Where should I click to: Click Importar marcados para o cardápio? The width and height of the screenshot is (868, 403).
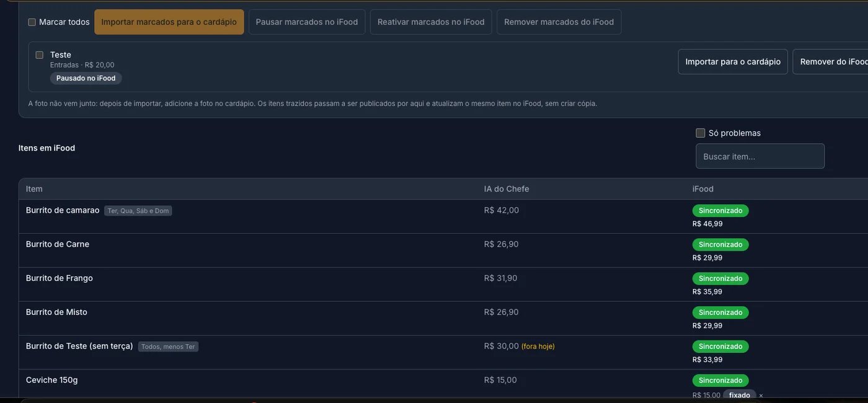pos(169,22)
